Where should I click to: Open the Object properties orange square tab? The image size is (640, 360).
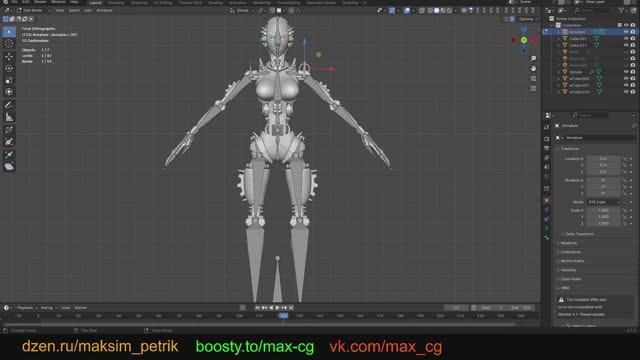[x=547, y=200]
